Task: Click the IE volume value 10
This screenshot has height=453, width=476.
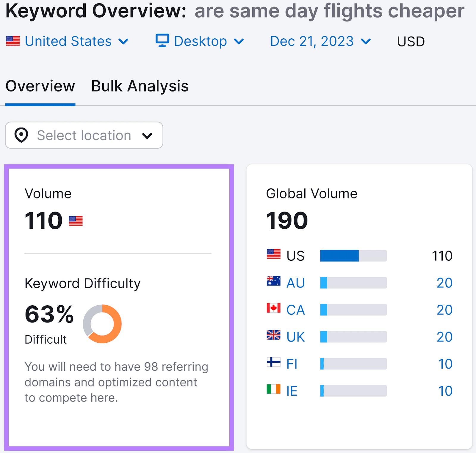Action: pos(445,391)
